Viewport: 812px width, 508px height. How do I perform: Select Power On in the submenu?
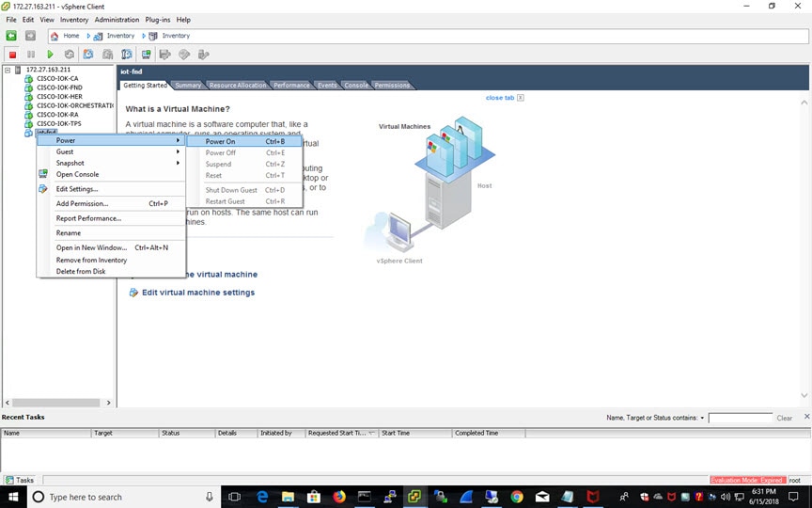pos(244,141)
